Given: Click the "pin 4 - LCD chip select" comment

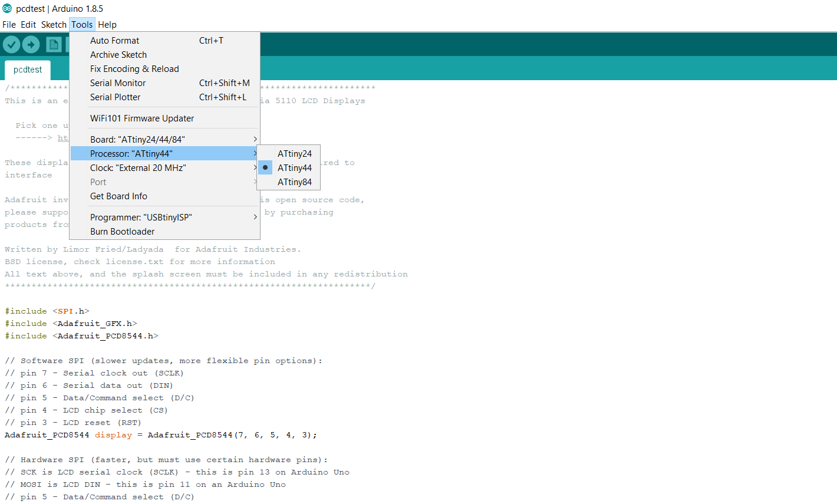Looking at the screenshot, I should [x=86, y=410].
